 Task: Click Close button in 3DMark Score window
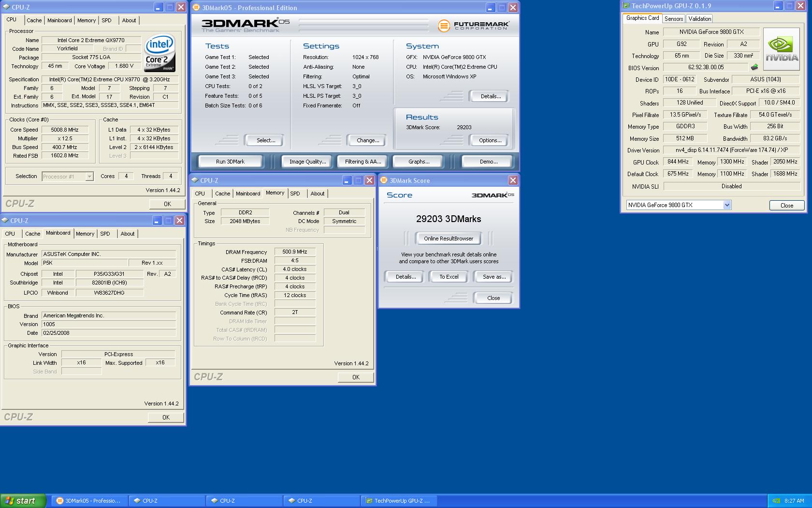pos(493,298)
